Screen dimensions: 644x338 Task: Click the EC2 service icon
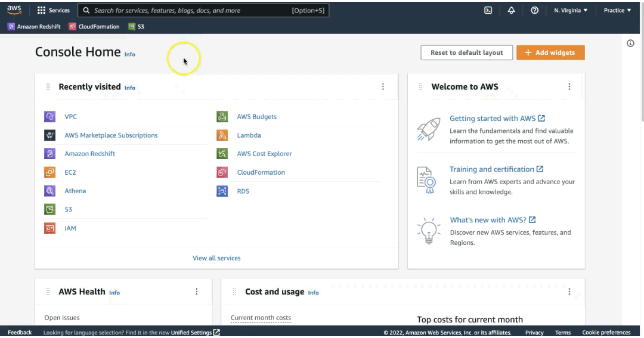click(49, 172)
